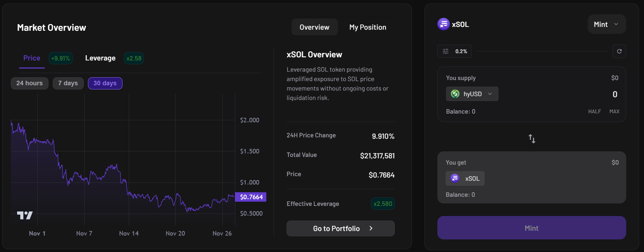Click the supply amount input field
This screenshot has width=644, height=252.
pyautogui.click(x=576, y=94)
